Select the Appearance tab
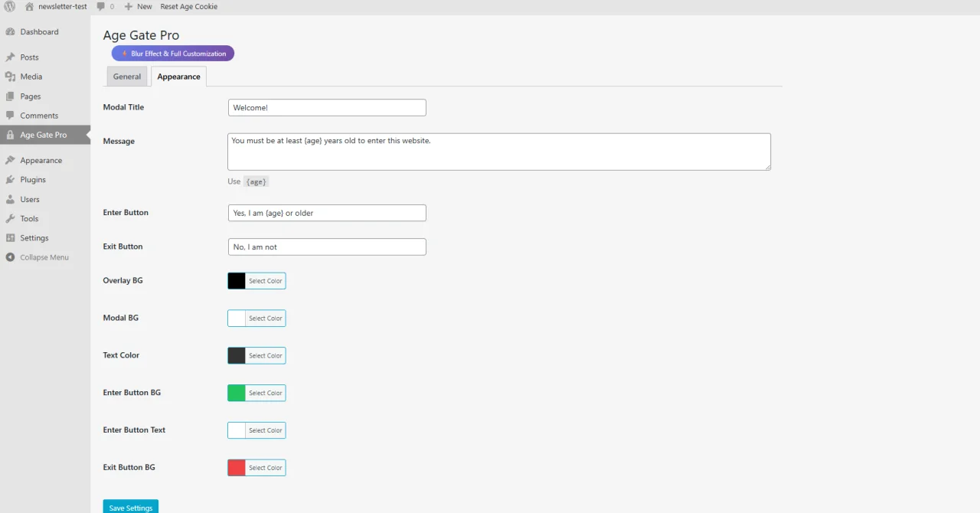The image size is (980, 513). coord(178,77)
